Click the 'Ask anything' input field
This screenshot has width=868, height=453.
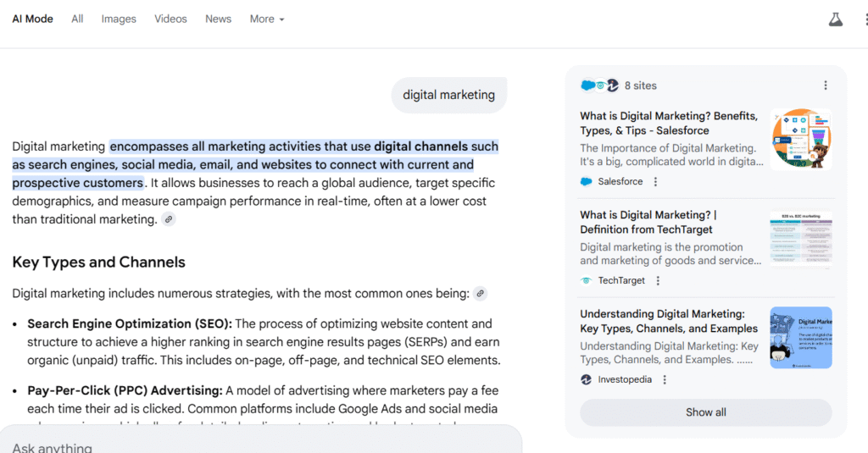[254, 447]
